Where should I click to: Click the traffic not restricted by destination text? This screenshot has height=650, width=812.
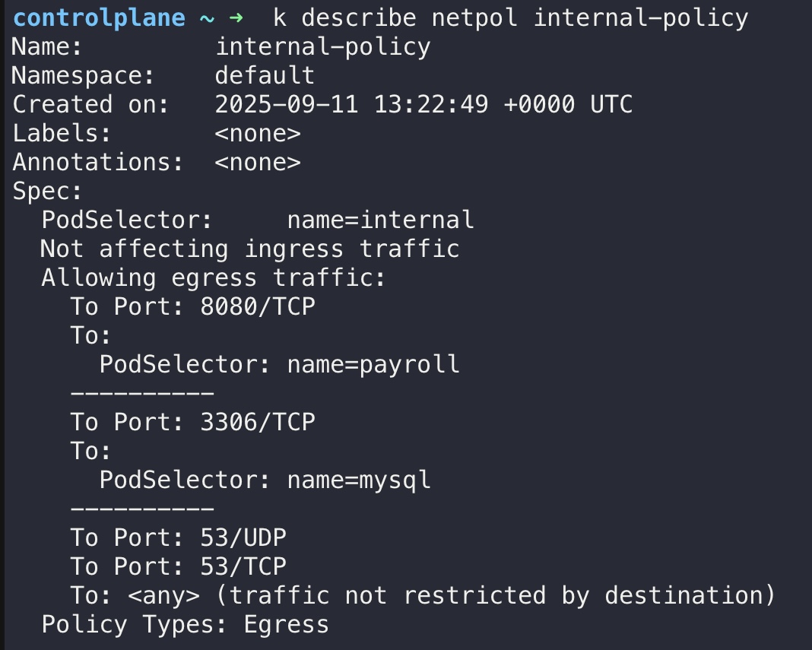click(495, 595)
